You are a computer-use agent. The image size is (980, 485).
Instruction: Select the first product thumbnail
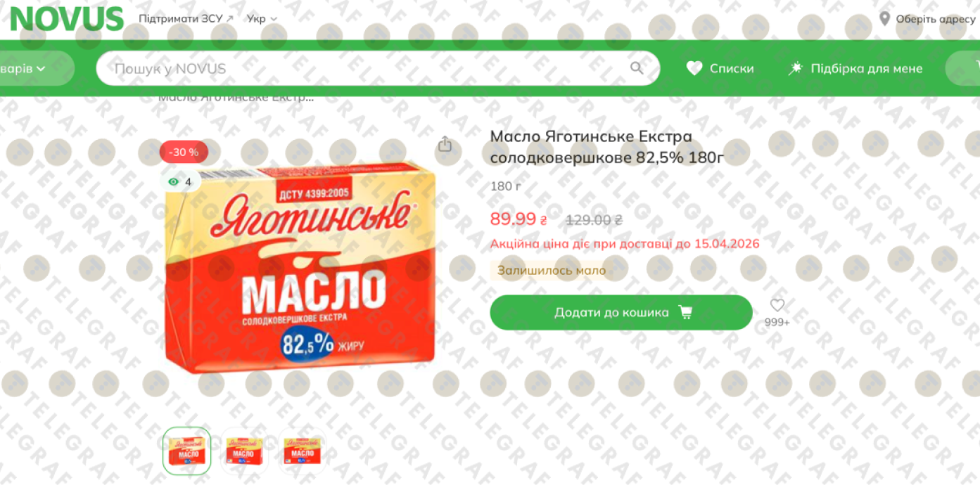[x=187, y=451]
